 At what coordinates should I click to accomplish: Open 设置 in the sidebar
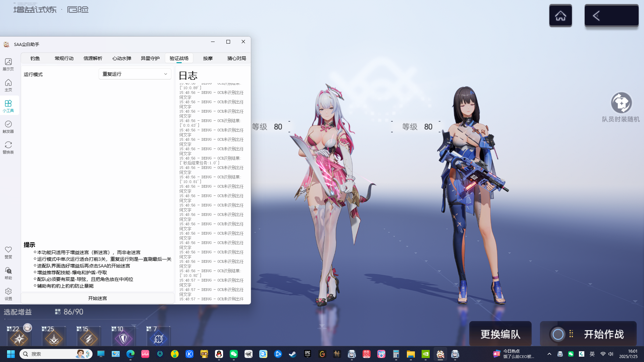click(8, 294)
